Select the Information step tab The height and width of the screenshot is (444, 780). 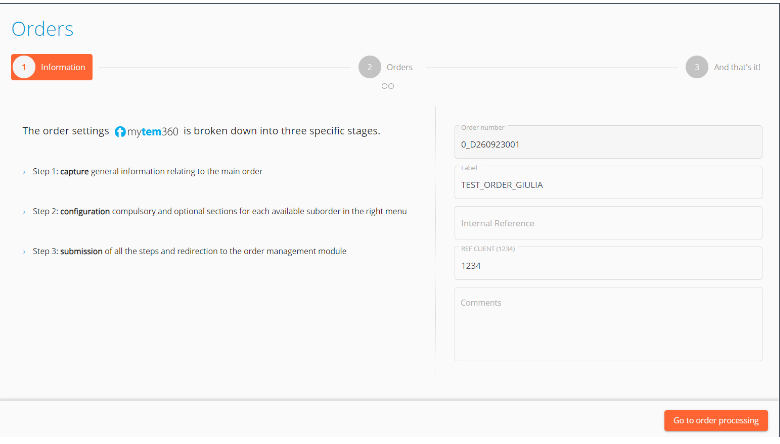pyautogui.click(x=63, y=67)
